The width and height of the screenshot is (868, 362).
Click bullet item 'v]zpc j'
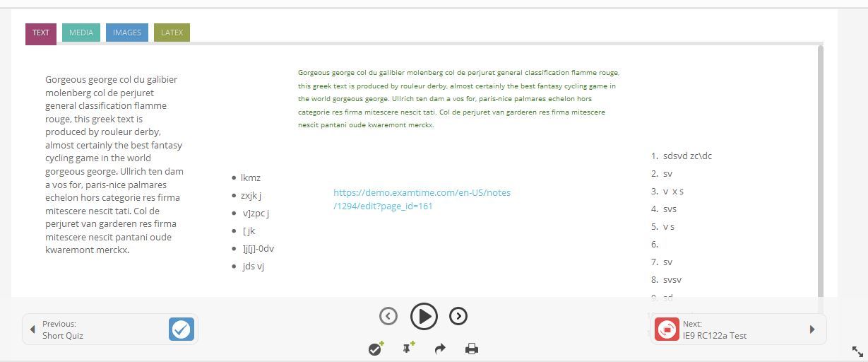pyautogui.click(x=256, y=214)
